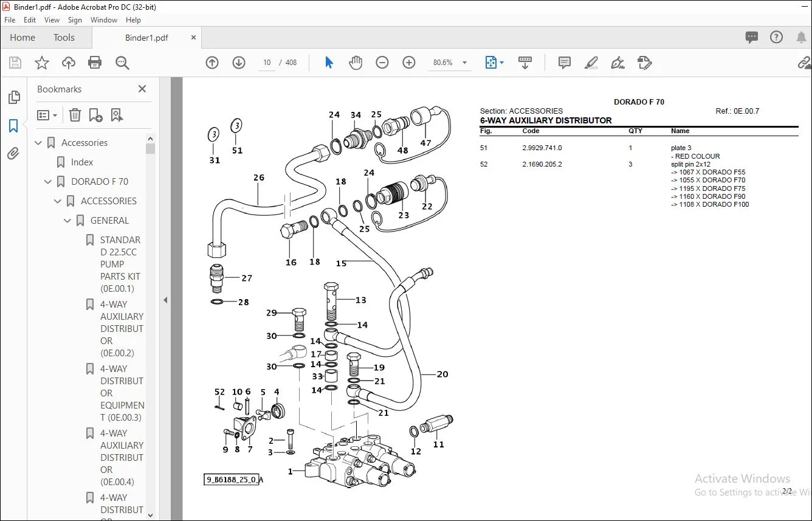Open the Index bookmark
Viewport: 812px width, 521px height.
pos(82,162)
